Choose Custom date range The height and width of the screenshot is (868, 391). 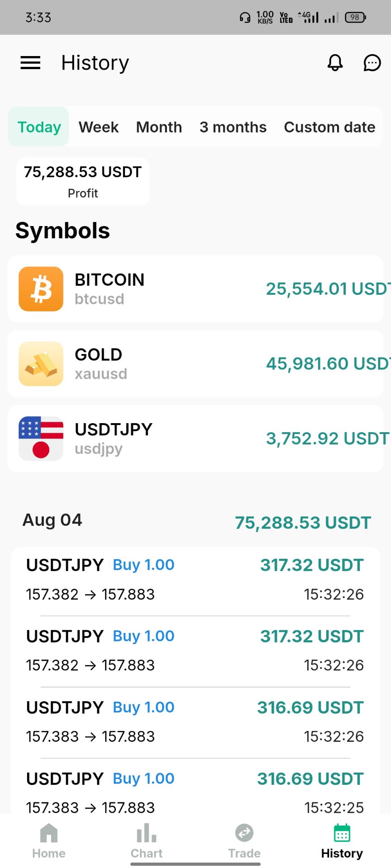[329, 127]
